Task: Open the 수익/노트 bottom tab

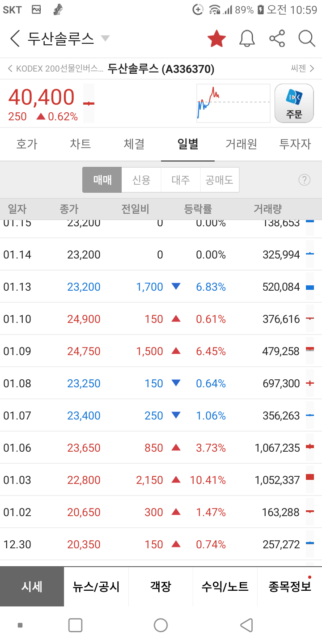Action: [x=225, y=586]
